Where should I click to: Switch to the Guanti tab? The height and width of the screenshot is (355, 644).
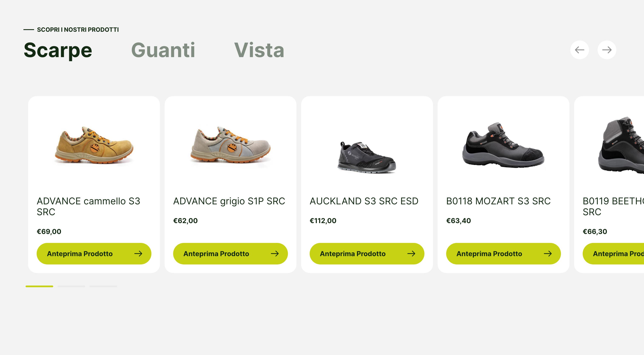pos(163,50)
